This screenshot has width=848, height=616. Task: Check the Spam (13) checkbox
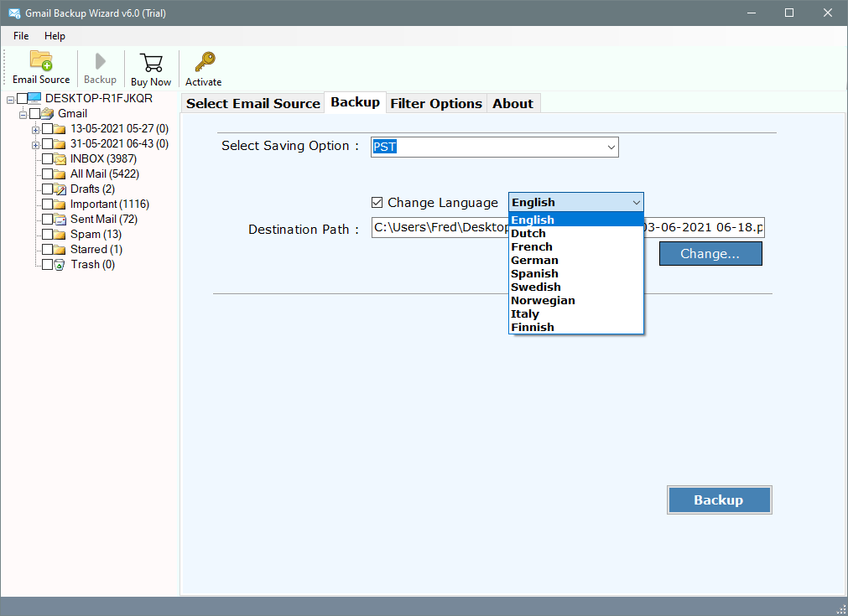pyautogui.click(x=48, y=235)
